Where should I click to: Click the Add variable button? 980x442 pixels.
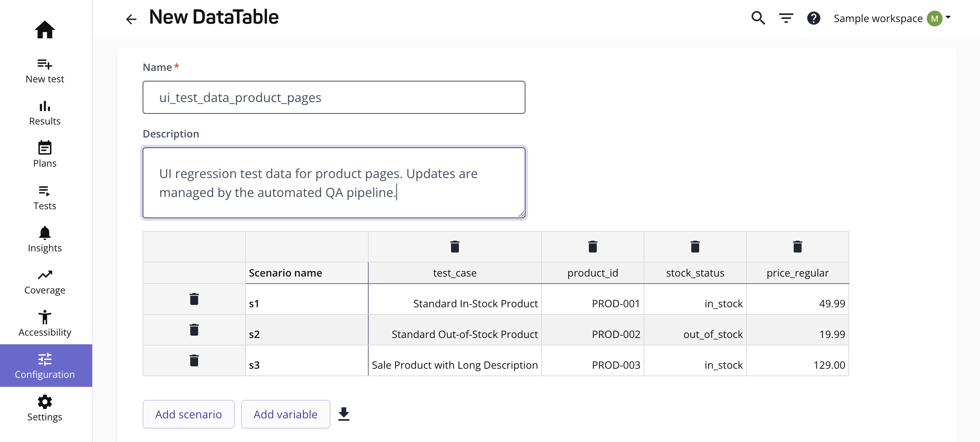tap(285, 414)
